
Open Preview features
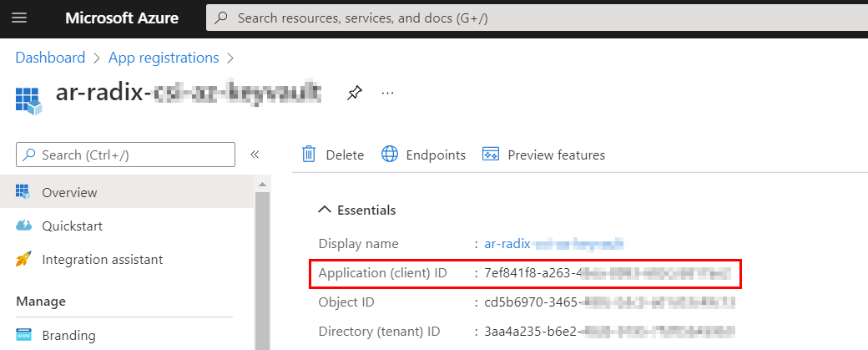pyautogui.click(x=543, y=155)
